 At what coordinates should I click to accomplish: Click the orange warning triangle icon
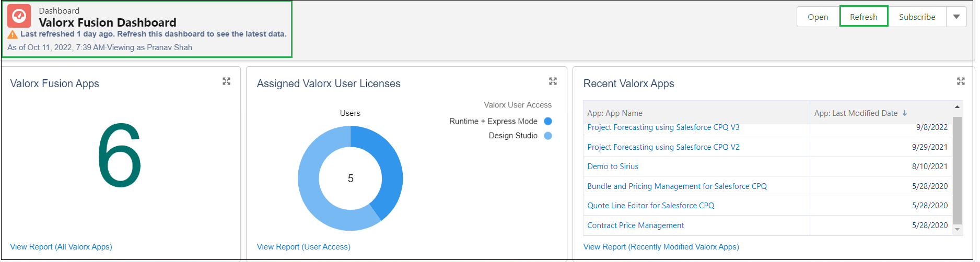[x=13, y=34]
